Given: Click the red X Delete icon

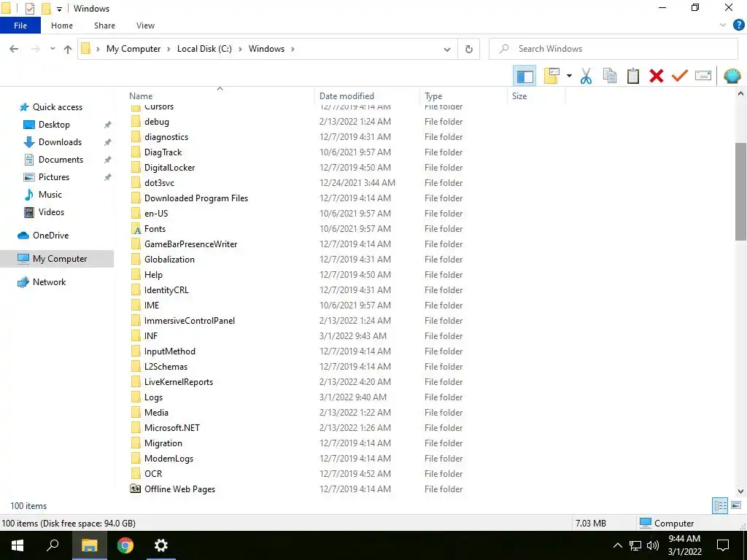Looking at the screenshot, I should pyautogui.click(x=657, y=76).
